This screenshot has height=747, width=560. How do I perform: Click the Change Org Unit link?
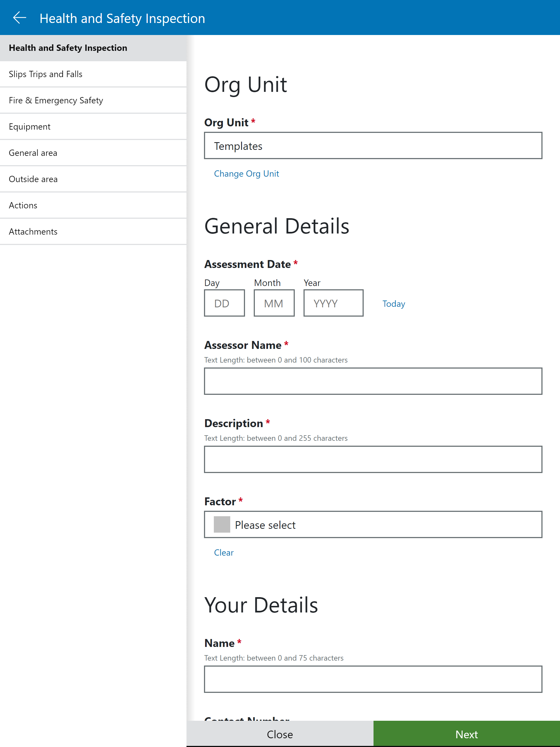(x=246, y=174)
